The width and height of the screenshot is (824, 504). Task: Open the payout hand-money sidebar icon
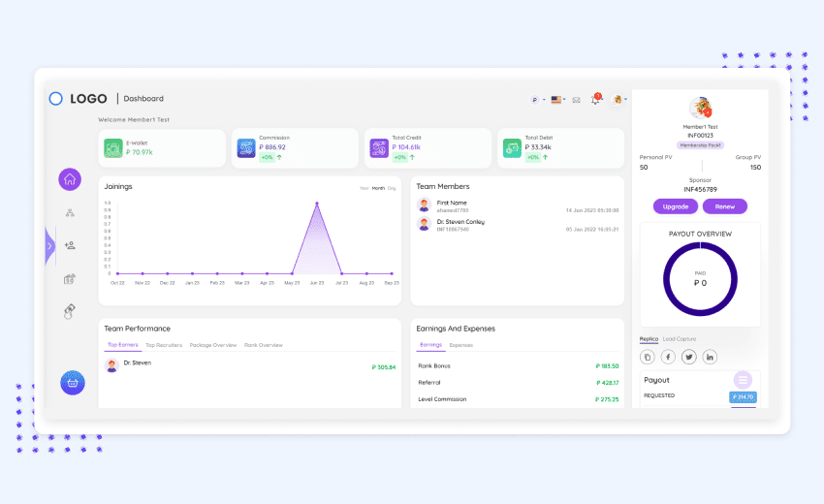70,312
